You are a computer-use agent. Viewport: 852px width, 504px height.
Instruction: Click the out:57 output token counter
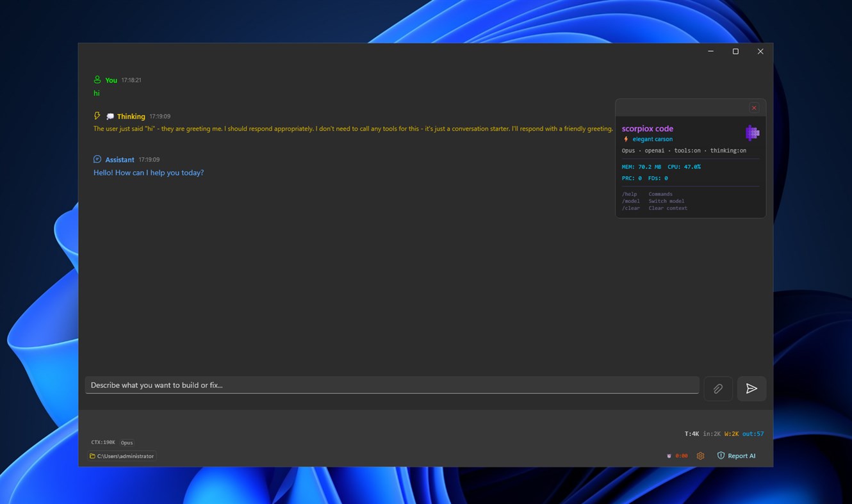point(753,434)
